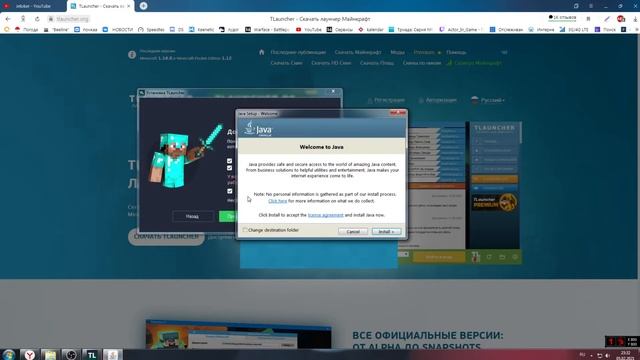Open the Warface bookmark
This screenshot has width=640, height=360.
tap(267, 29)
